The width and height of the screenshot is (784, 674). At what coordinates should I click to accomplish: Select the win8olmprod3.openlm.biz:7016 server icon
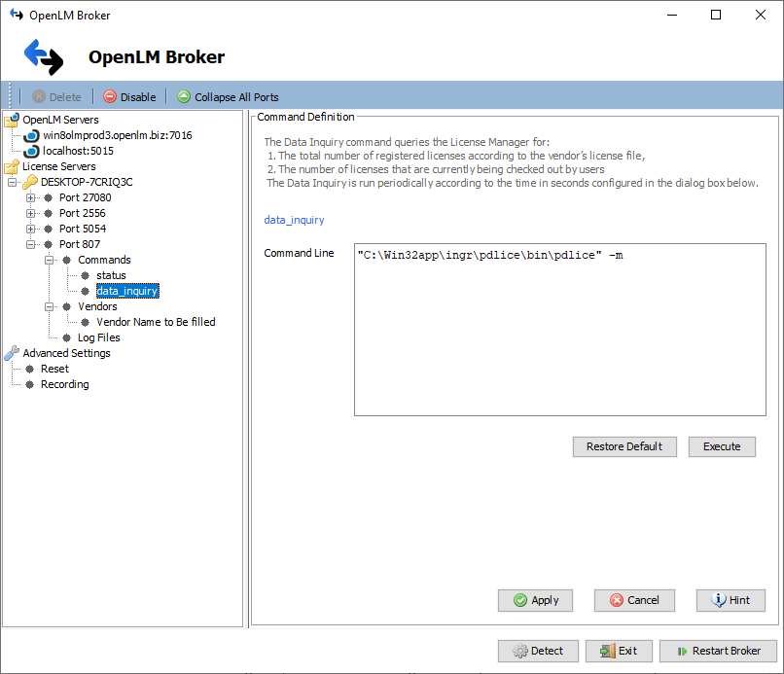(x=31, y=136)
